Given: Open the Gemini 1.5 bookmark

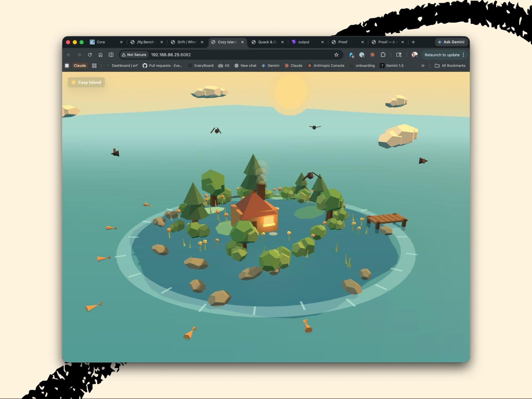Looking at the screenshot, I should point(392,66).
